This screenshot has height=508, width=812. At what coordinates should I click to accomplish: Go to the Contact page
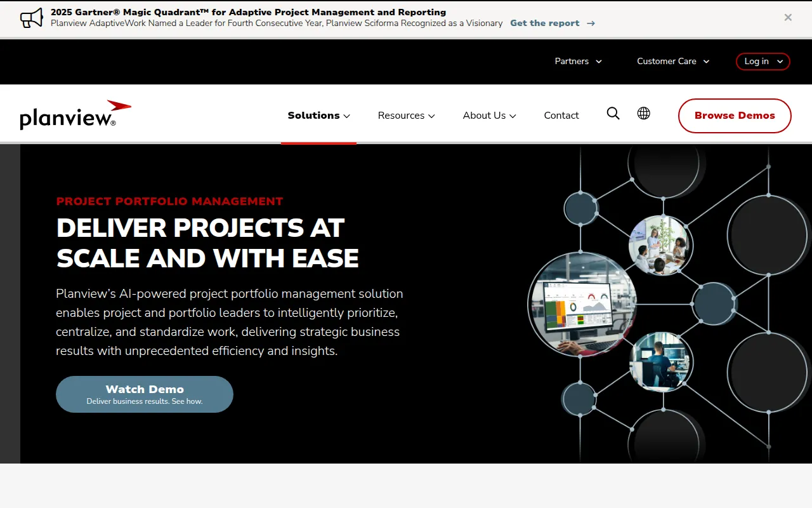(561, 116)
